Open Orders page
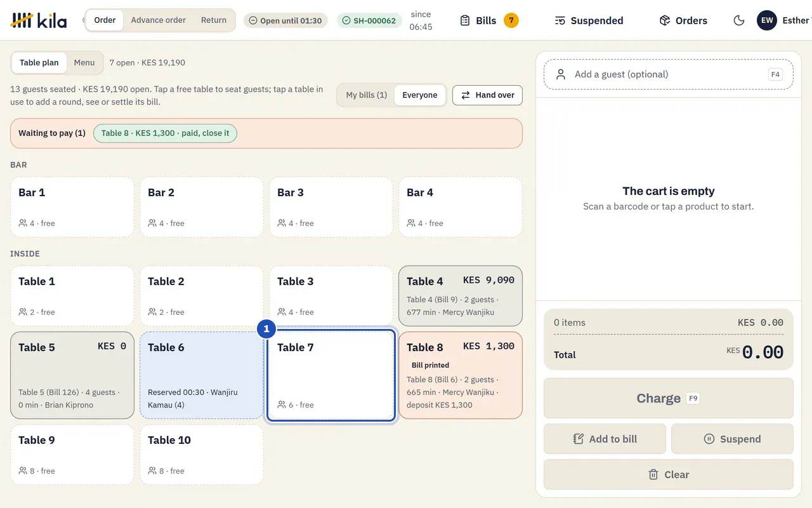Image resolution: width=812 pixels, height=508 pixels. point(683,20)
